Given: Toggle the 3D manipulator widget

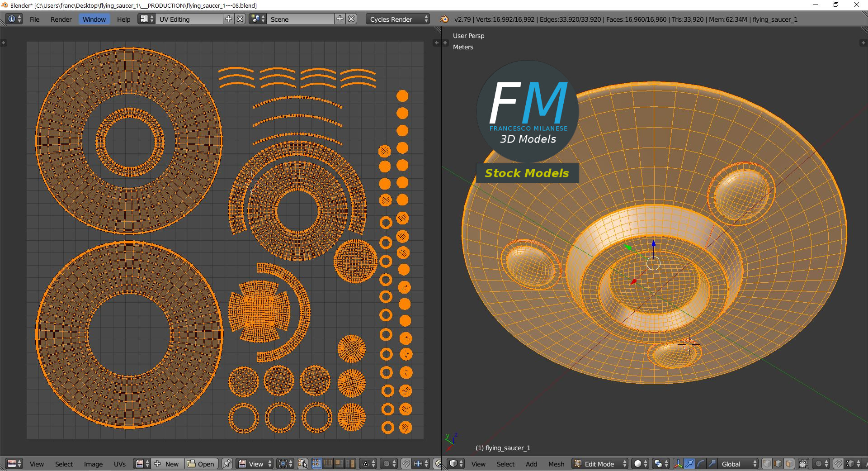Looking at the screenshot, I should pyautogui.click(x=678, y=464).
